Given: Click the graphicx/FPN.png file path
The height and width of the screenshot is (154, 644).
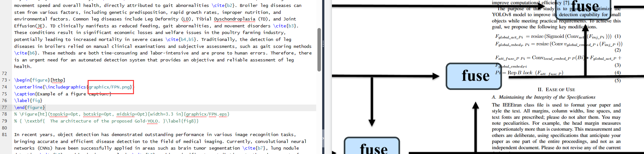Looking at the screenshot, I should [x=109, y=87].
